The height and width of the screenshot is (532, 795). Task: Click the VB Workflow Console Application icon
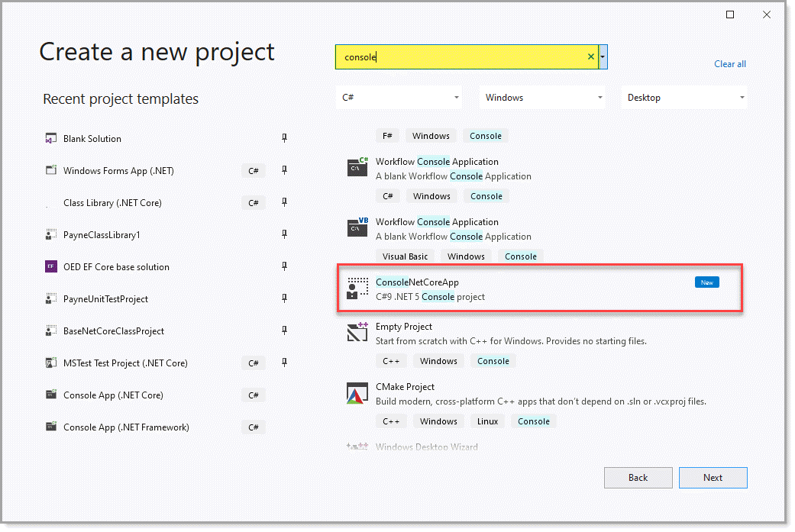357,227
